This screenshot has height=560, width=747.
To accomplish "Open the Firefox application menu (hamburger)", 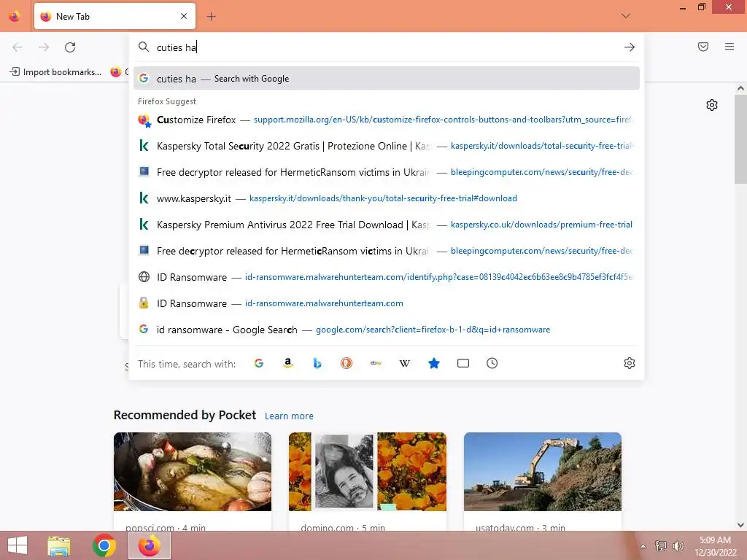I will click(x=729, y=47).
